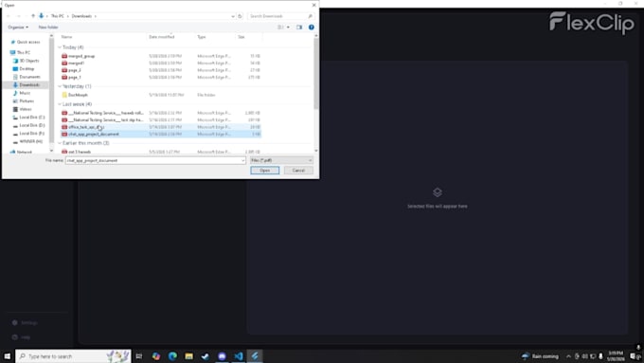Open File Explorer from taskbar
The width and height of the screenshot is (644, 363).
click(188, 356)
